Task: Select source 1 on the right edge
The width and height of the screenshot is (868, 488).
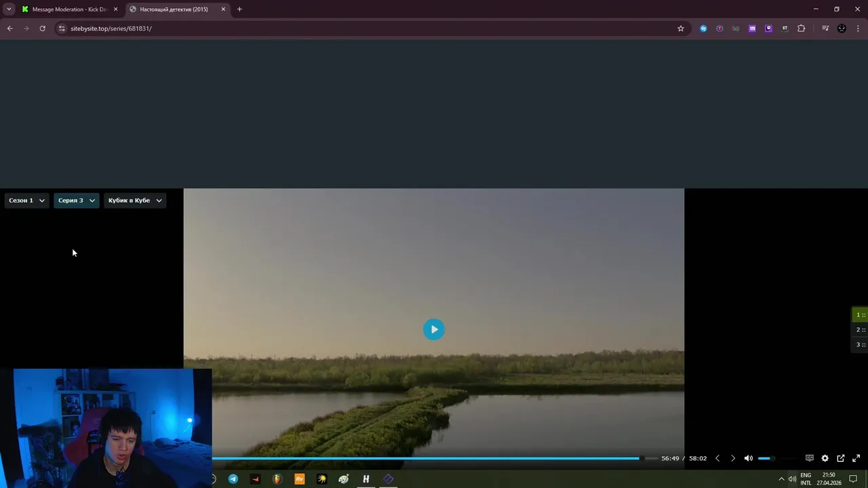Action: (860, 314)
